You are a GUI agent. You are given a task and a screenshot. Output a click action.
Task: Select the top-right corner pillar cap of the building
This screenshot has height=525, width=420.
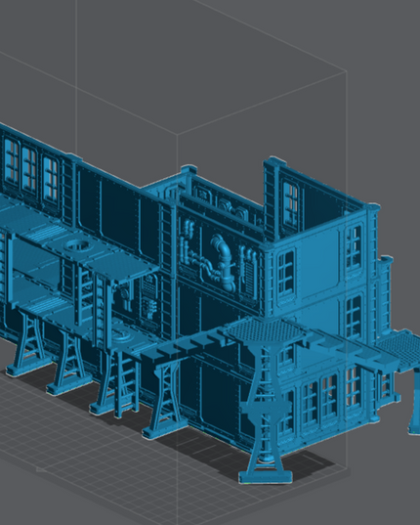coord(373,206)
